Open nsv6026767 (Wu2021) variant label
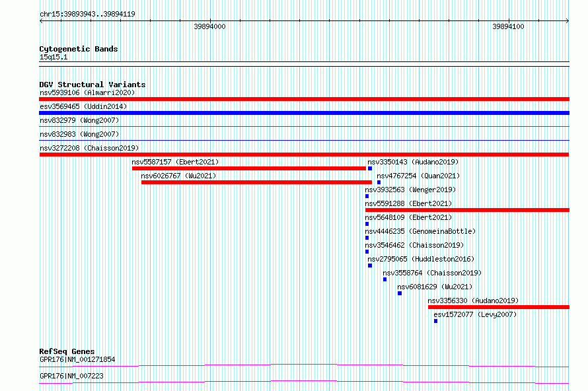The width and height of the screenshot is (588, 391). pyautogui.click(x=178, y=176)
